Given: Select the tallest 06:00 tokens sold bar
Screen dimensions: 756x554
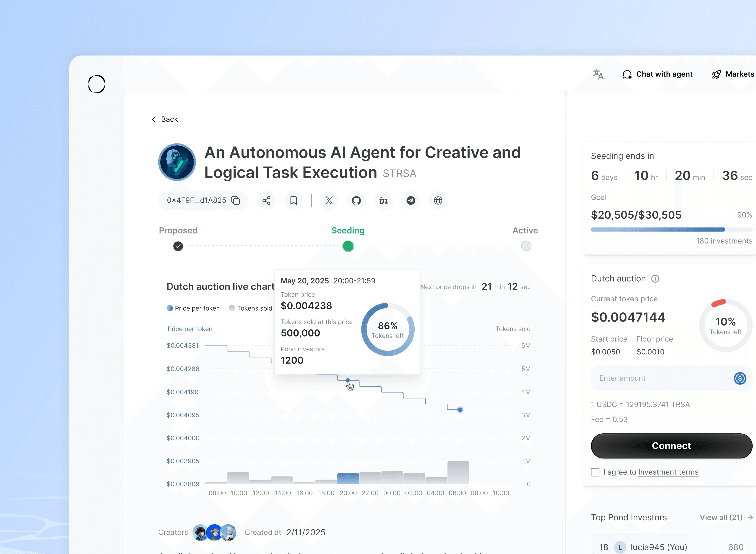Looking at the screenshot, I should 458,472.
